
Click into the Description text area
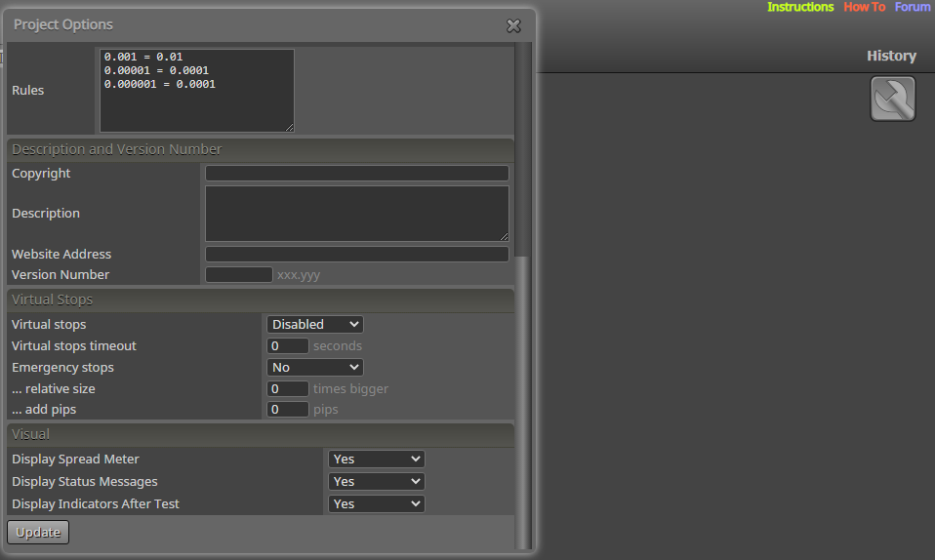point(356,214)
